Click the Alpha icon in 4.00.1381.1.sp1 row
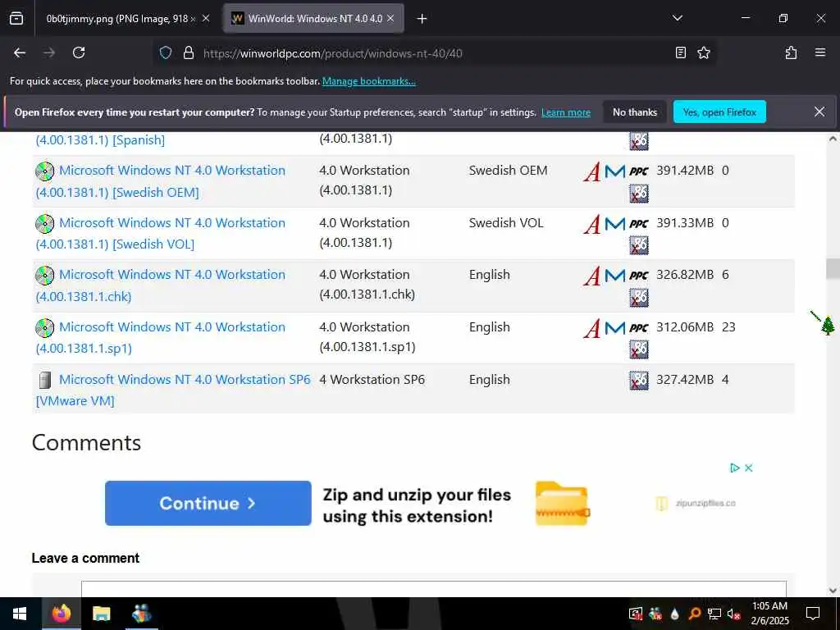The height and width of the screenshot is (630, 840). click(591, 328)
